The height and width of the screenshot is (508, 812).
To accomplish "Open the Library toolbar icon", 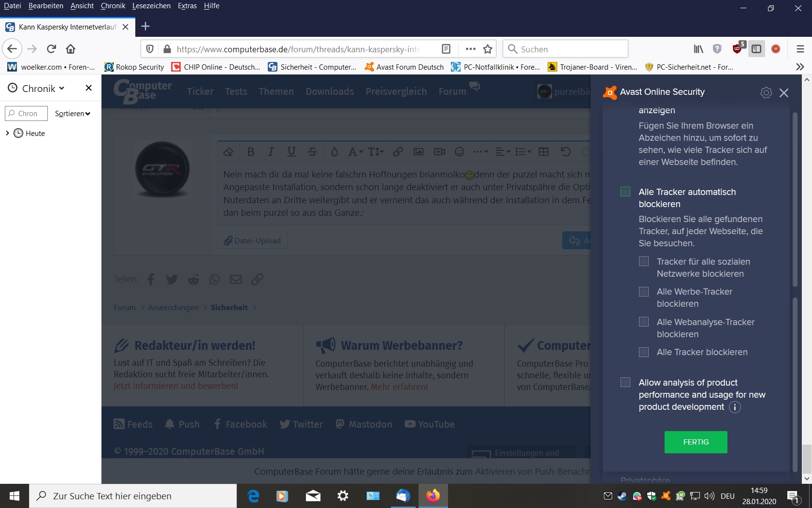I will 698,49.
